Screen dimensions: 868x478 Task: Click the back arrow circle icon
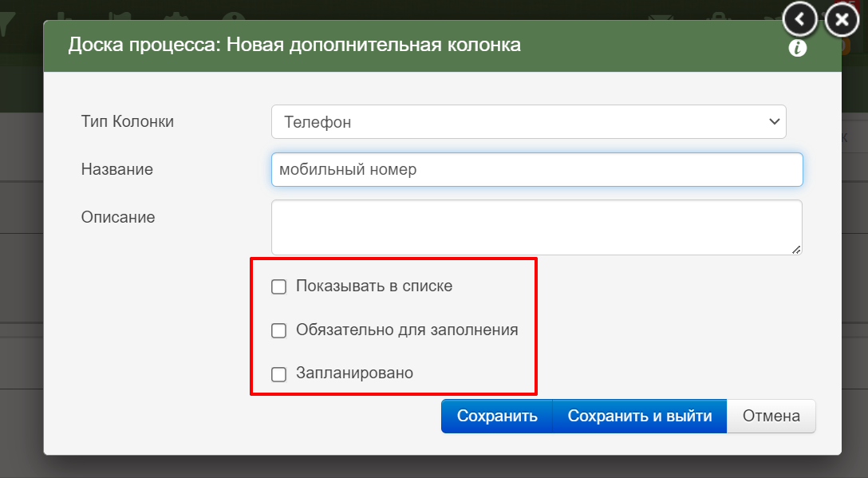pyautogui.click(x=799, y=20)
